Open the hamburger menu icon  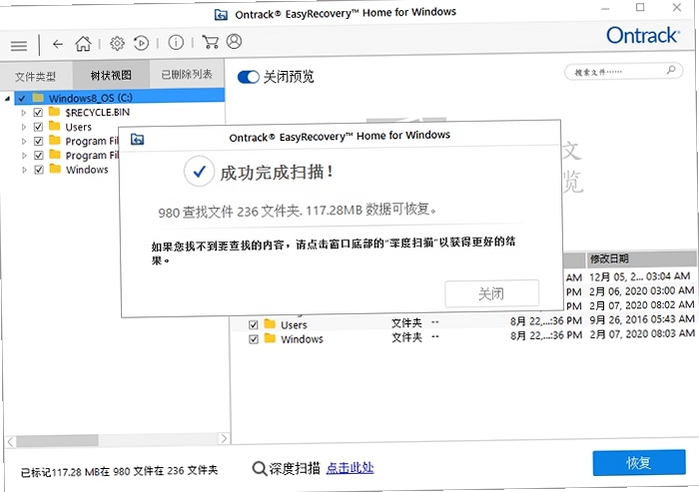coord(19,45)
